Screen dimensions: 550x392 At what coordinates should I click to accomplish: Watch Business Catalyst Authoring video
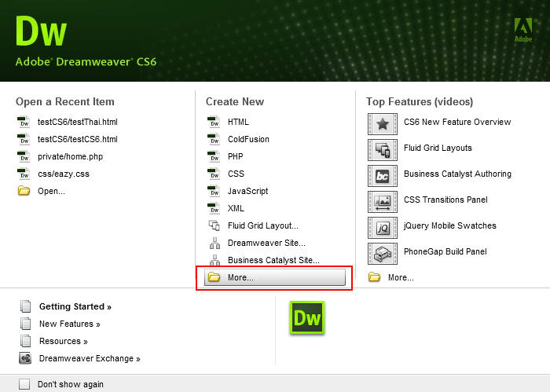click(x=457, y=174)
